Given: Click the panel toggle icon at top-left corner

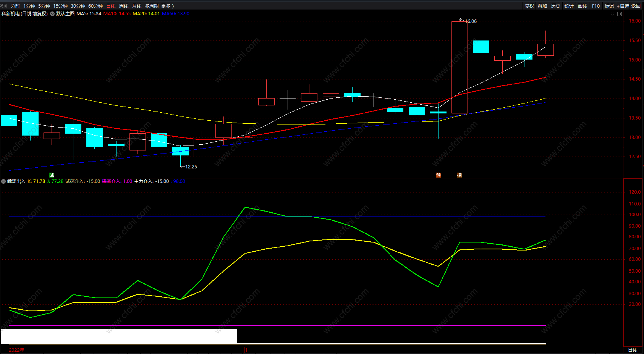Looking at the screenshot, I should [x=3, y=6].
